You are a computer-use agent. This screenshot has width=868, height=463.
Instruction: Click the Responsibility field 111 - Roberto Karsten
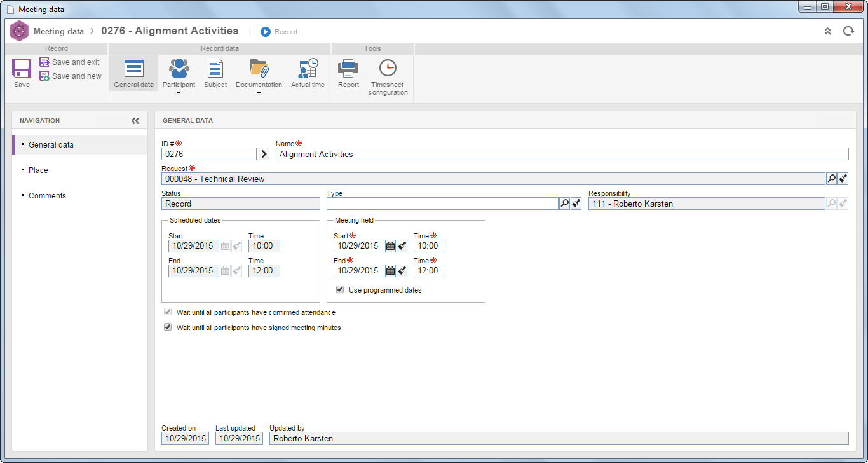tap(707, 204)
